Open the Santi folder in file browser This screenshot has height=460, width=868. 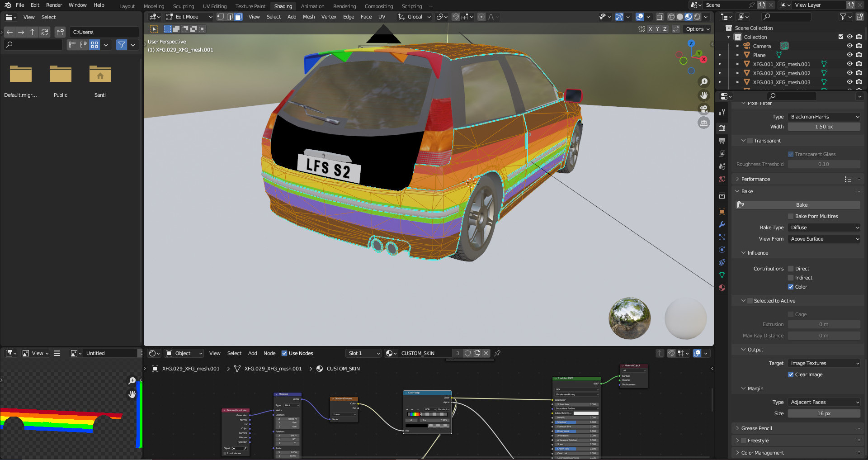click(100, 81)
